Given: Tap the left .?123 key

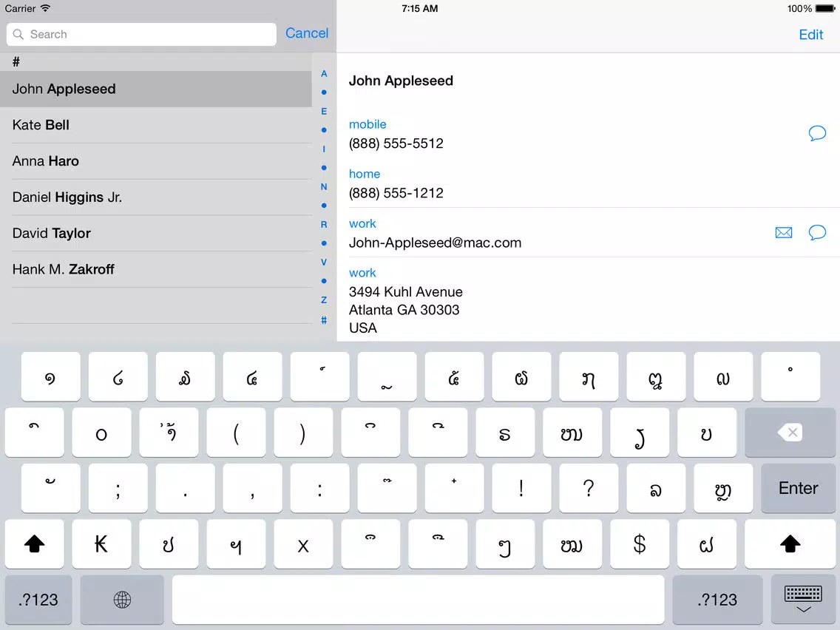Looking at the screenshot, I should [x=38, y=600].
